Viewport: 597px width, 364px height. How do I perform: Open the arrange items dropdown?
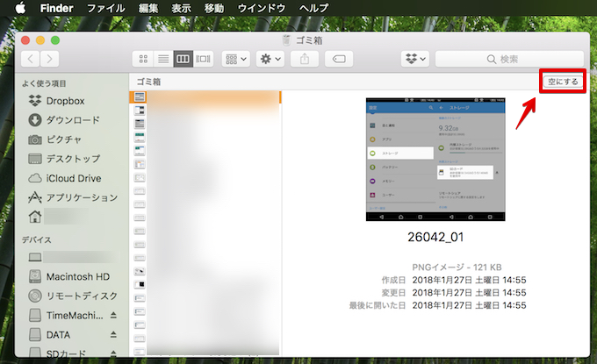236,59
